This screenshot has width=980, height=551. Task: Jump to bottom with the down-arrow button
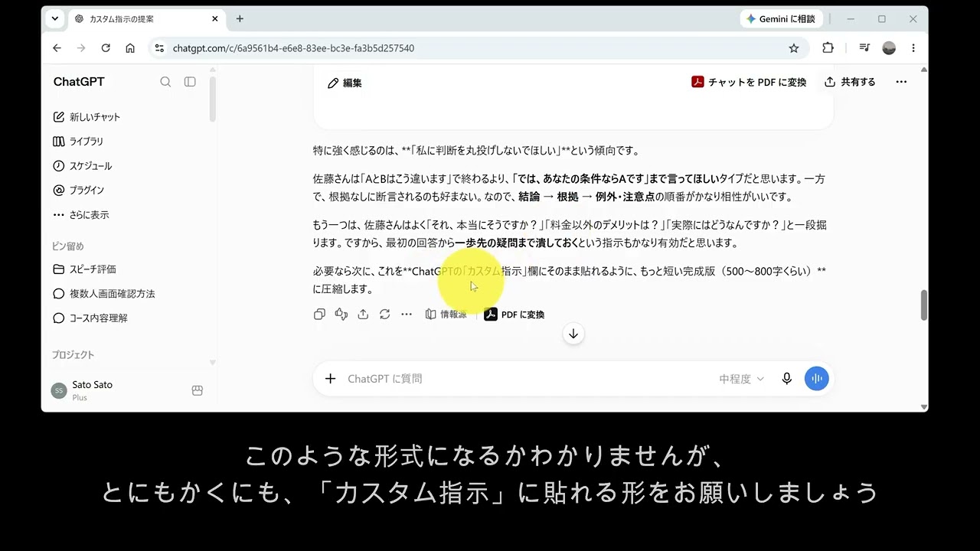click(x=573, y=334)
